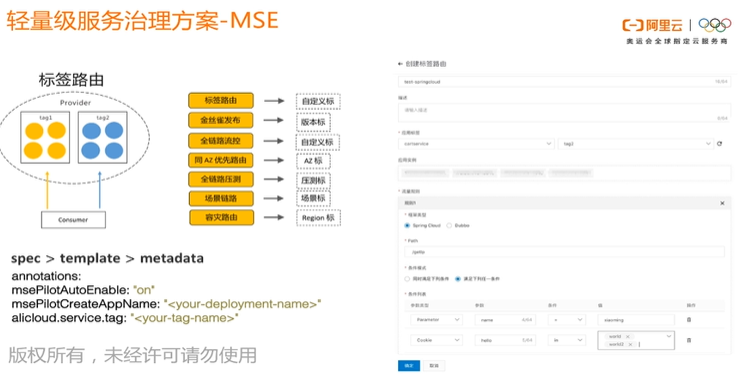This screenshot has height=374, width=744.
Task: Close the 规则1 rule panel with X
Action: coord(722,203)
